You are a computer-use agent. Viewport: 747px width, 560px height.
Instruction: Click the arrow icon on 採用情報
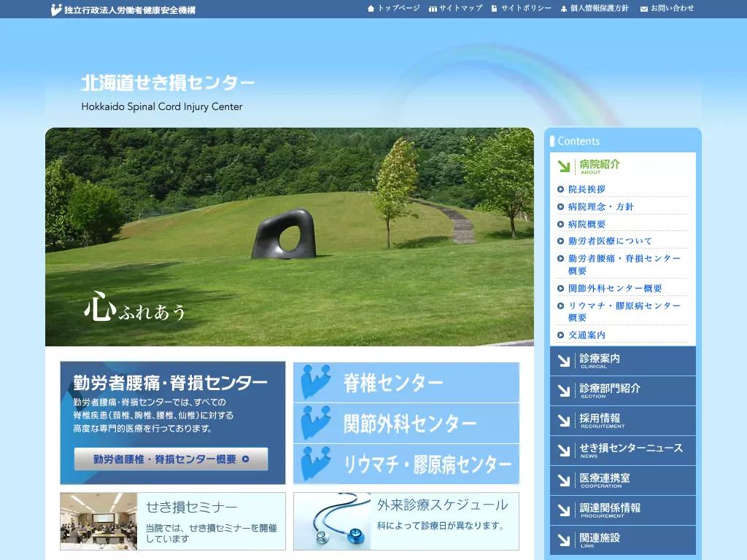pos(564,421)
